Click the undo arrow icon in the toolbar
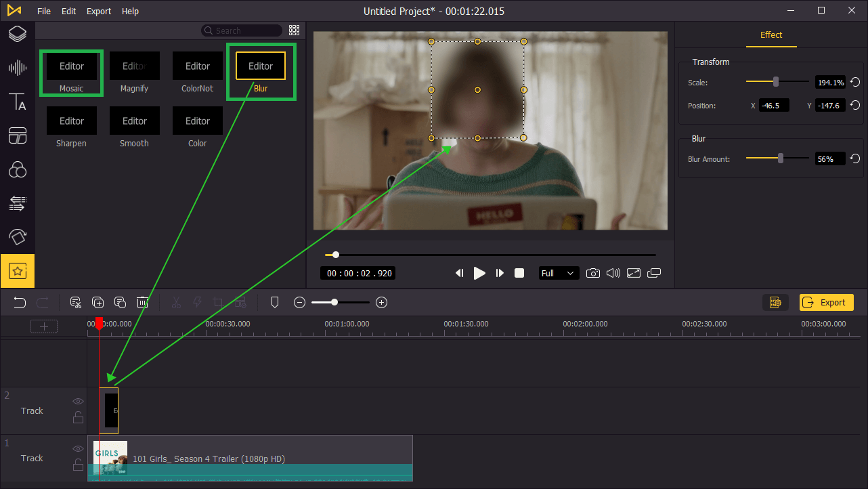 (x=20, y=303)
